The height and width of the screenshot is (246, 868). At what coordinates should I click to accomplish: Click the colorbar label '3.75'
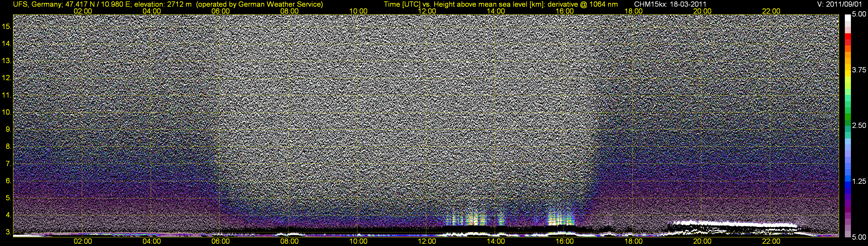859,70
